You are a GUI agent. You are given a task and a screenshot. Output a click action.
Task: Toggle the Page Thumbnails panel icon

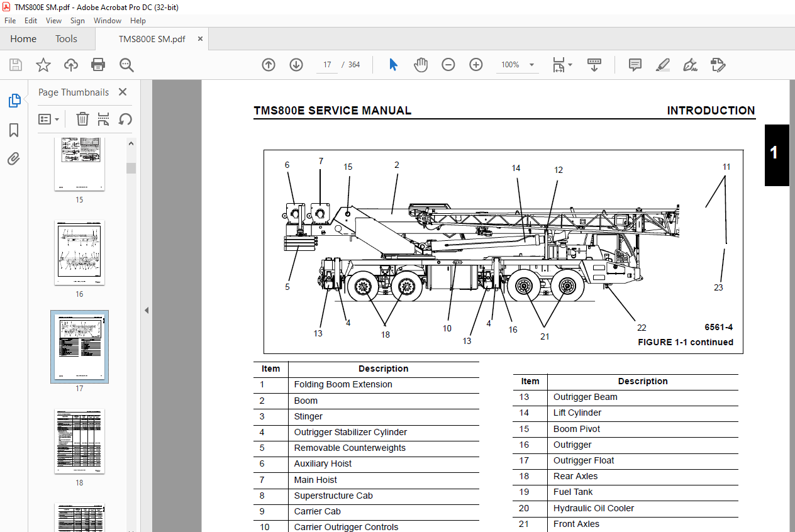pos(14,101)
